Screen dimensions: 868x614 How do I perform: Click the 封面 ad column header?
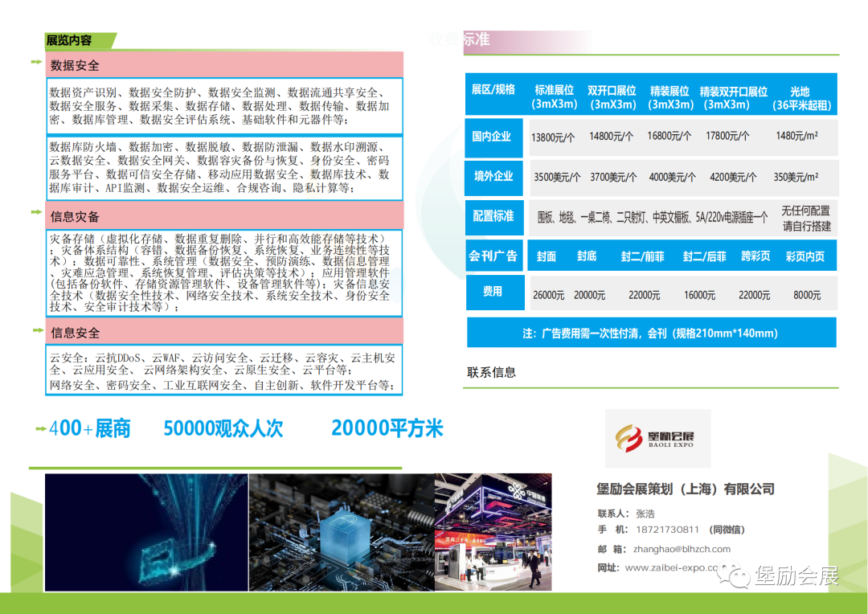[x=547, y=256]
